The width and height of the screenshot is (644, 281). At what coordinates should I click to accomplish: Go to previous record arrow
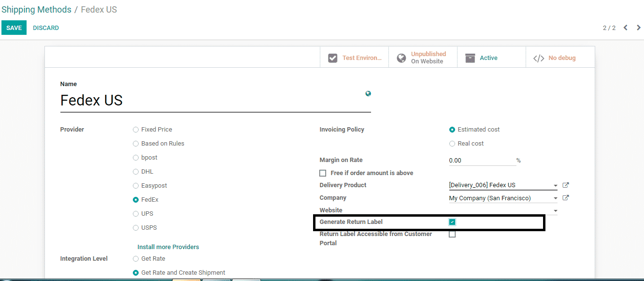(x=626, y=28)
